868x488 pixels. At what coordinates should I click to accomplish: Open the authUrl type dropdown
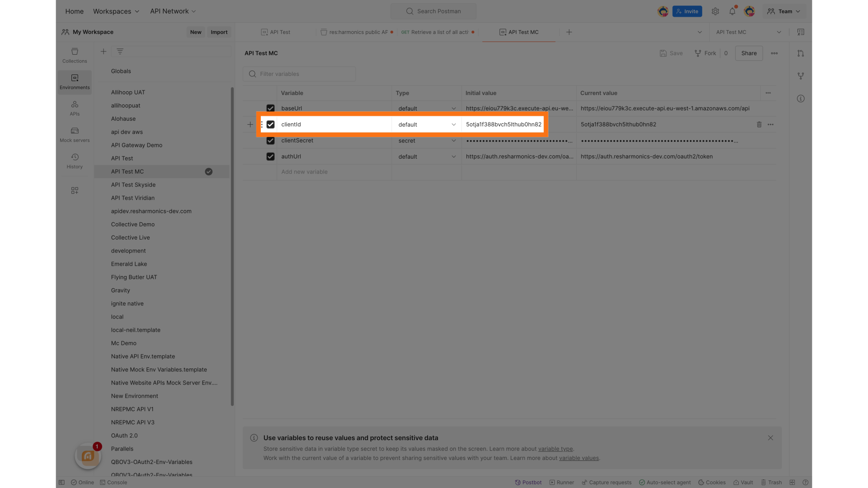426,156
